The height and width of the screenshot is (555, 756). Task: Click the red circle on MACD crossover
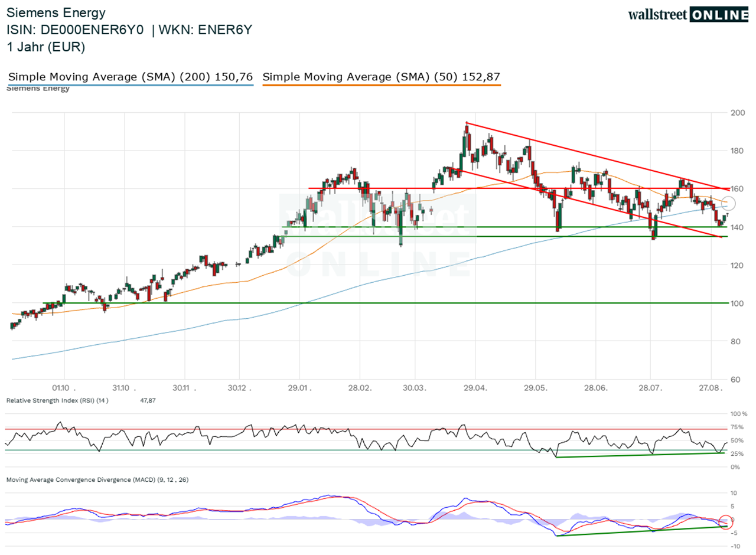coord(727,521)
